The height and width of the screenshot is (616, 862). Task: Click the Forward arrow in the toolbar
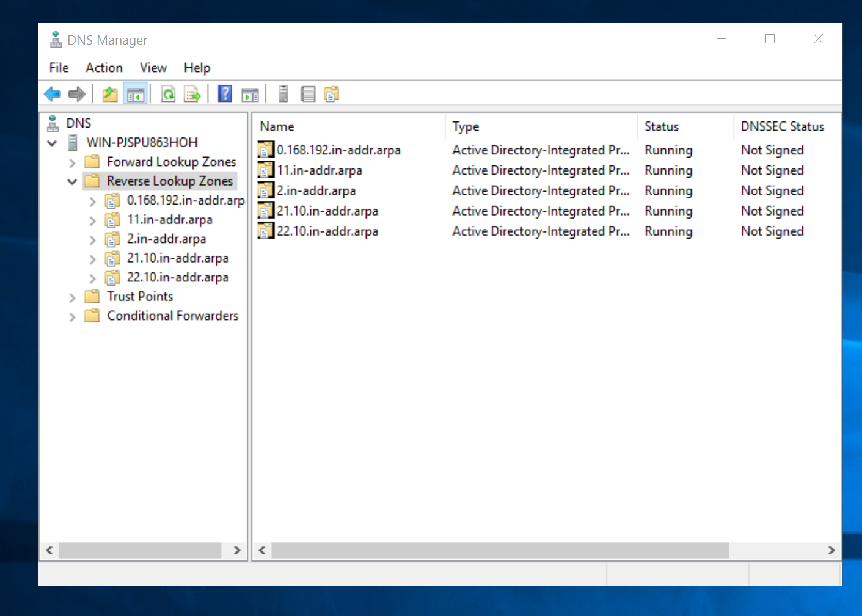pyautogui.click(x=77, y=94)
